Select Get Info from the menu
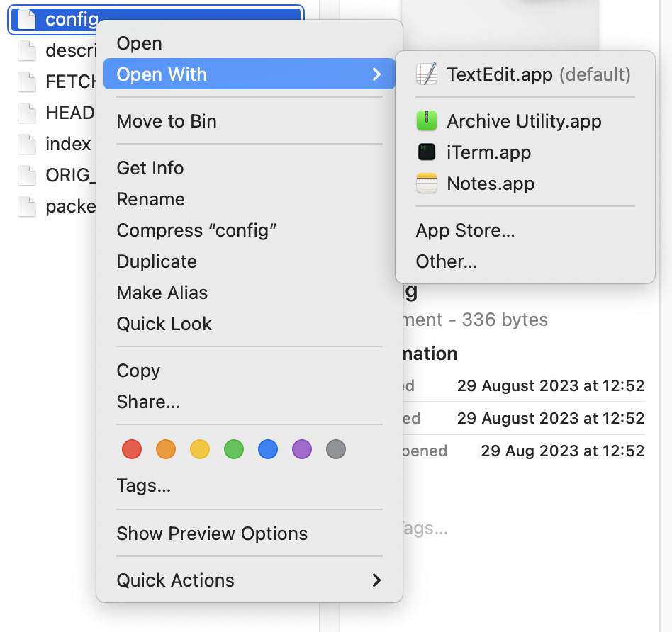672x632 pixels. click(150, 168)
